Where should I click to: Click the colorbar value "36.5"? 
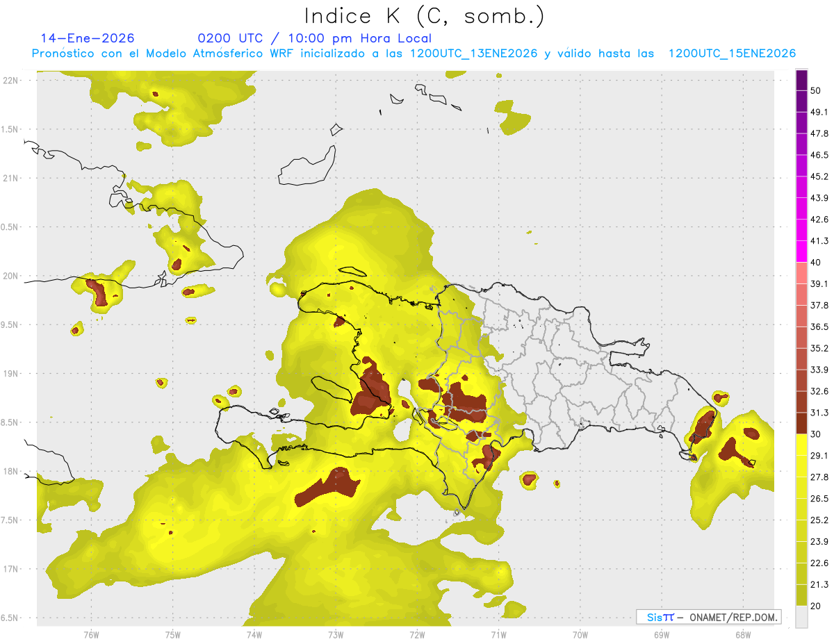(819, 327)
